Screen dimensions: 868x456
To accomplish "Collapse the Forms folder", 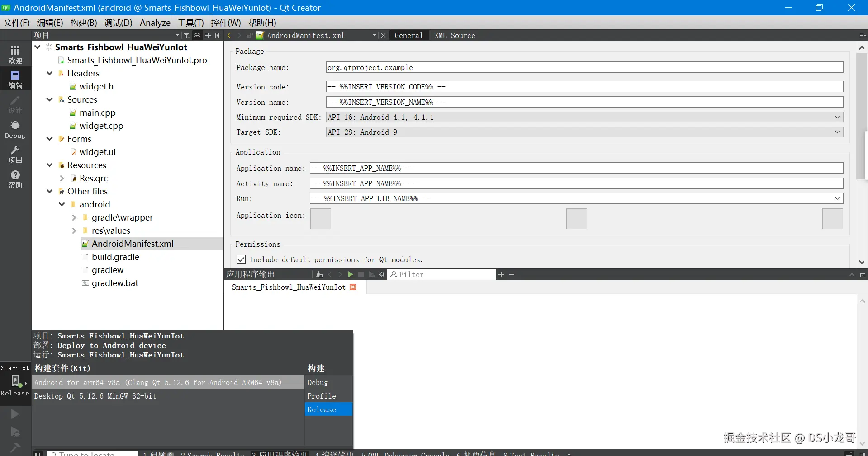I will pyautogui.click(x=50, y=139).
